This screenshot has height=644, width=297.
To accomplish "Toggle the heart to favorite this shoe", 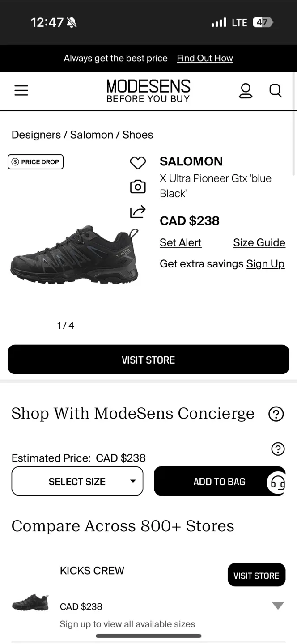I will coord(138,162).
